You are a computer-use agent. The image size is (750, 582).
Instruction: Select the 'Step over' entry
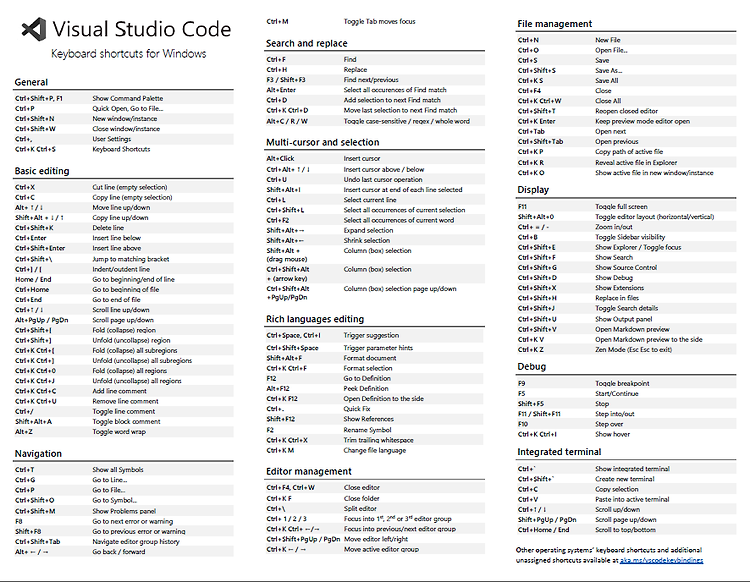click(609, 424)
